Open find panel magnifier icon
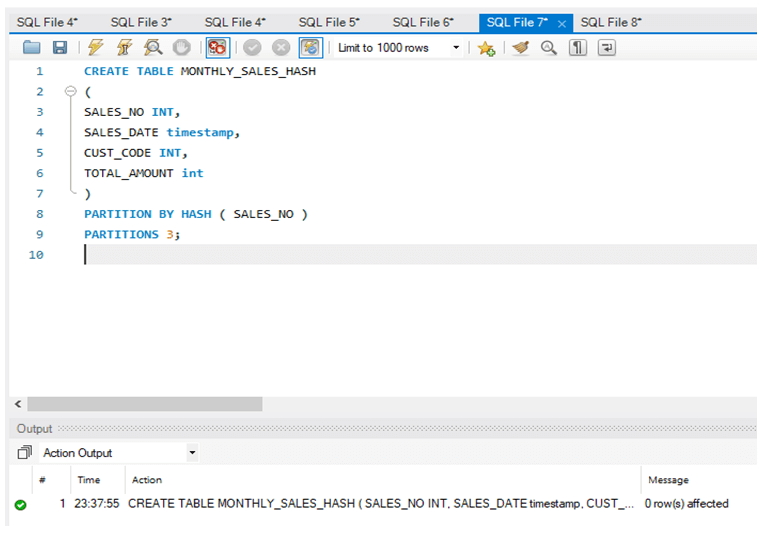Viewport: 765px width, 533px height. [549, 47]
